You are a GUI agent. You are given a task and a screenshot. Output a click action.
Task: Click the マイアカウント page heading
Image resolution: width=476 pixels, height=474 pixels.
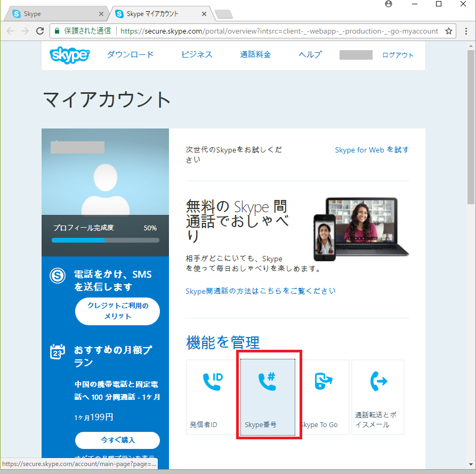point(107,100)
